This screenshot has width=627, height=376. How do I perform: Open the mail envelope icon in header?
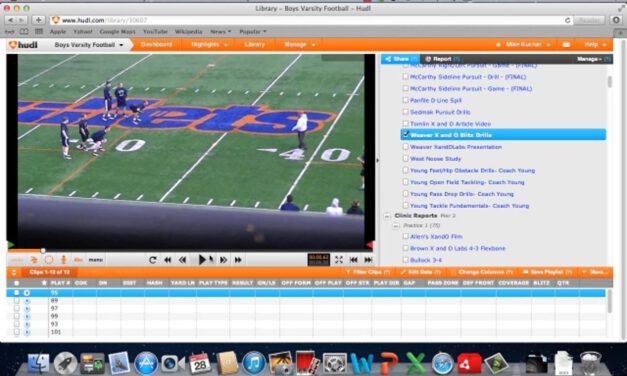(566, 45)
